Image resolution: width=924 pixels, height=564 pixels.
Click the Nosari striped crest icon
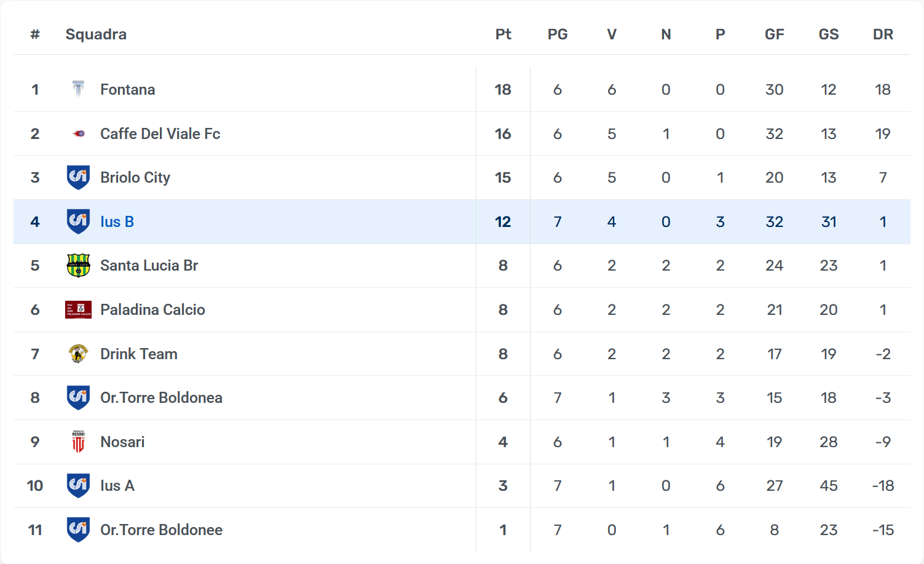(78, 442)
